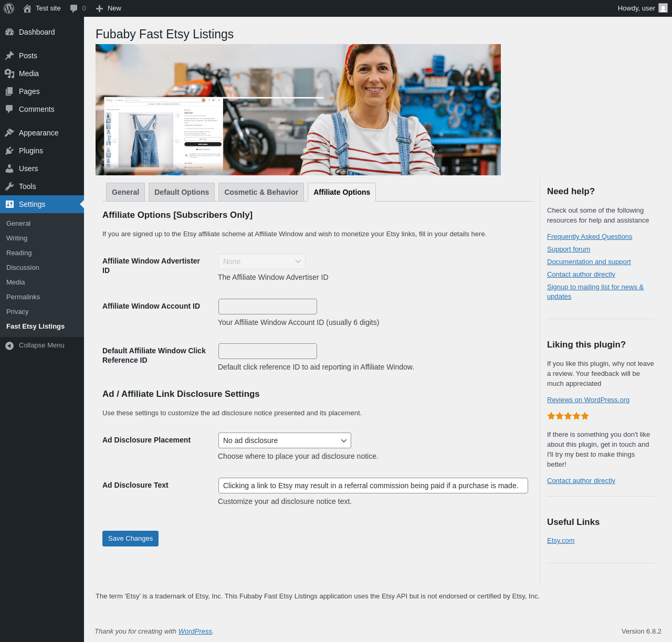672x642 pixels.
Task: Open General settings in sidebar submenu
Action: [18, 224]
